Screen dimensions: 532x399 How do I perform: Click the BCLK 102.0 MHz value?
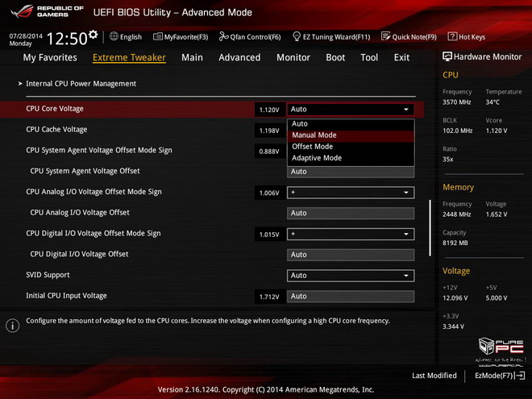tap(457, 131)
